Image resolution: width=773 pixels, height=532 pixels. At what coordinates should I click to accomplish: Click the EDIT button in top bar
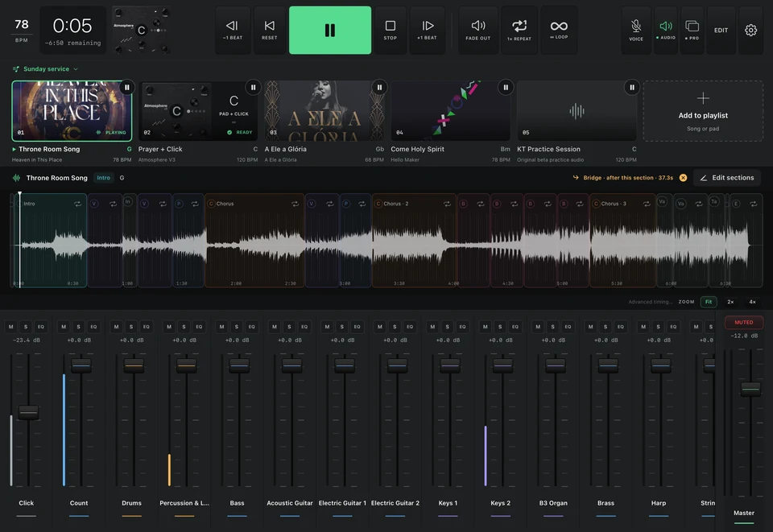click(x=721, y=30)
